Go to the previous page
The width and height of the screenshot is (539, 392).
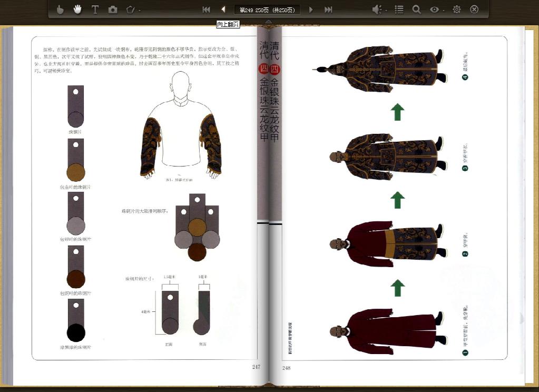[x=223, y=9]
